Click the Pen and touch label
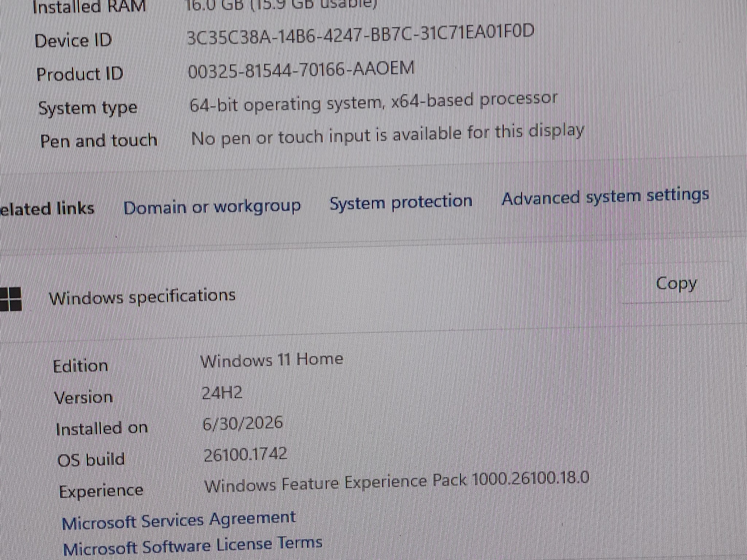 click(x=99, y=141)
